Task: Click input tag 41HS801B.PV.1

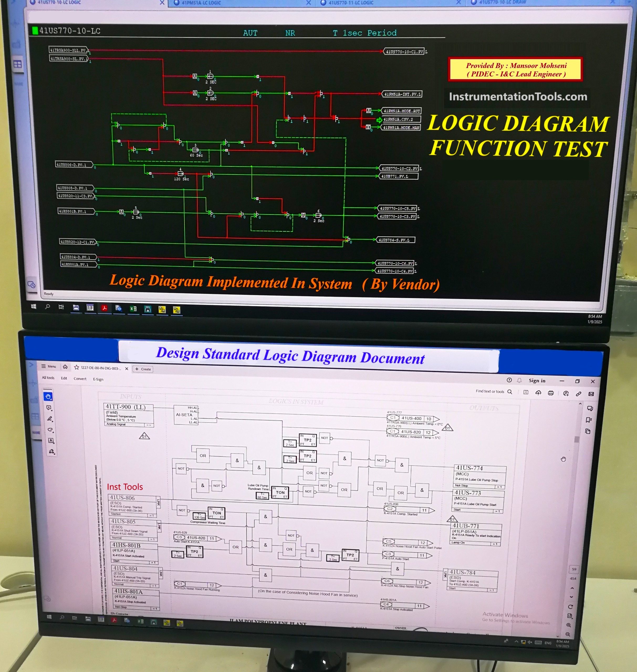Action: 77,211
